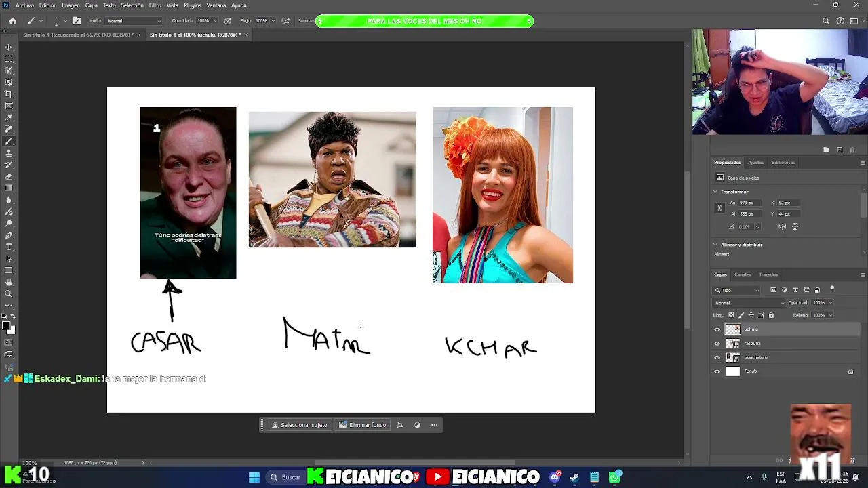Open the Filtro menu
The height and width of the screenshot is (488, 868).
point(155,5)
